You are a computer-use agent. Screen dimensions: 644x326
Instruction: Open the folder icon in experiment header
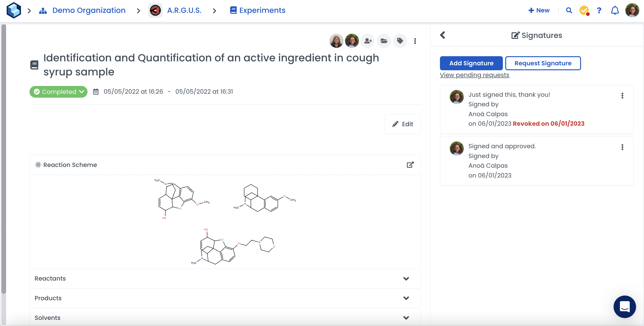384,41
